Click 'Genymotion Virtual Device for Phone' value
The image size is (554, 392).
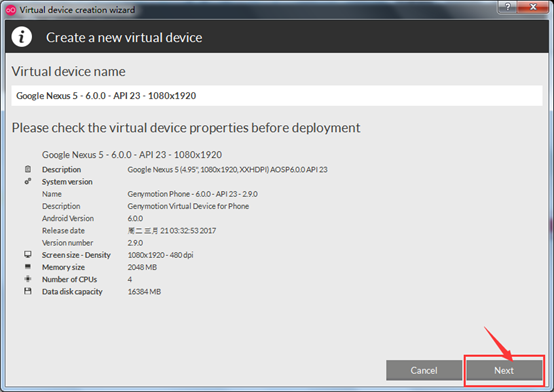coord(188,206)
